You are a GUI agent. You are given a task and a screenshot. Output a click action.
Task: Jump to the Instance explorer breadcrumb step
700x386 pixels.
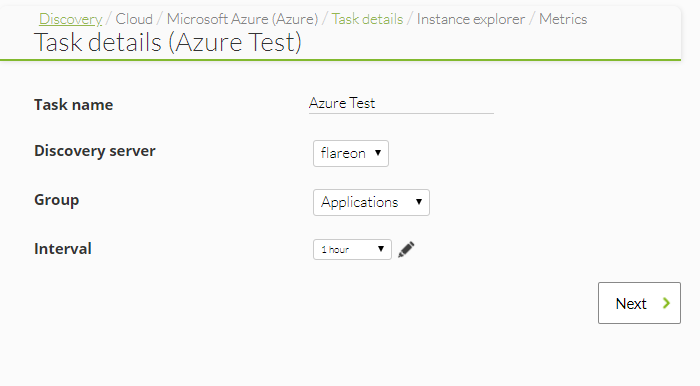(x=471, y=19)
